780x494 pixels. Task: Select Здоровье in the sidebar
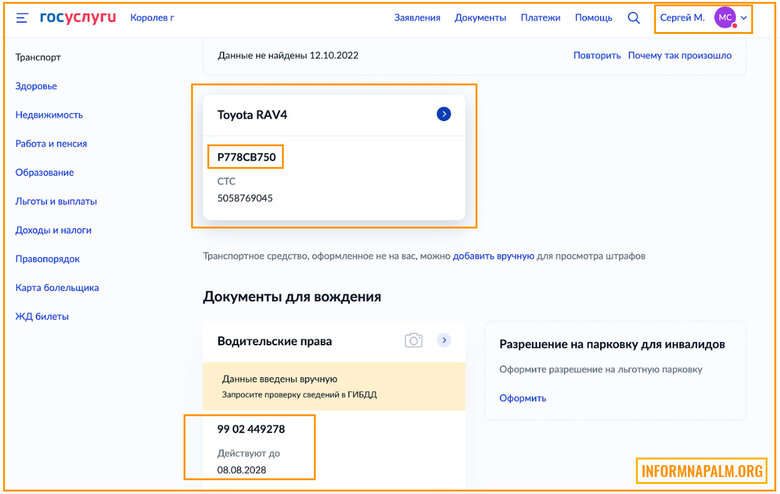[36, 86]
